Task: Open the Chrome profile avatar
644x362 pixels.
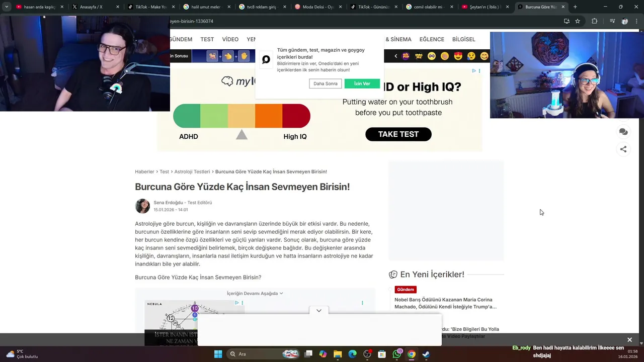Action: [x=624, y=21]
